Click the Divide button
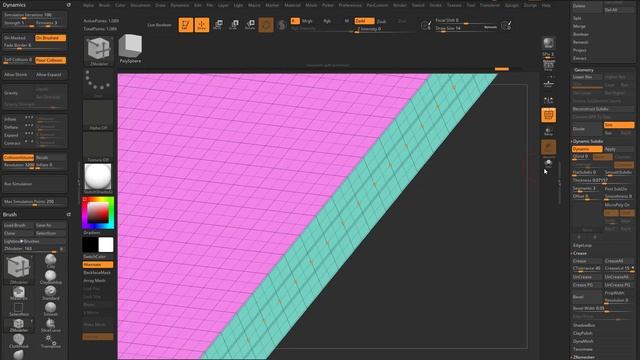Viewport: 640px width, 360px height. [587, 129]
